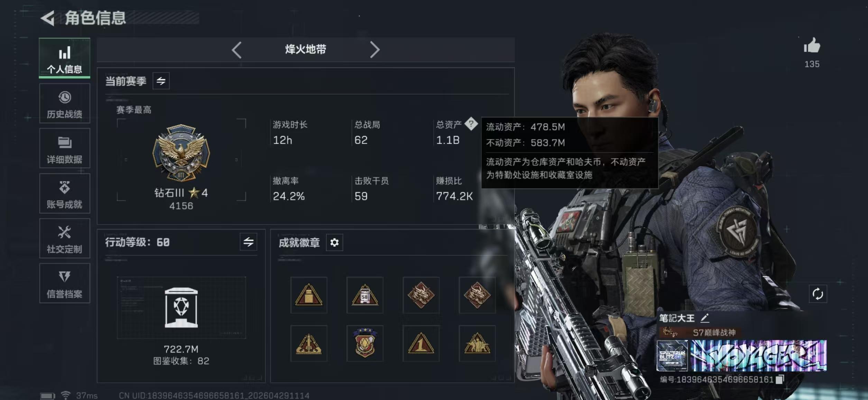Select the VOYAGER namecard banner
868x400 pixels.
[x=758, y=355]
